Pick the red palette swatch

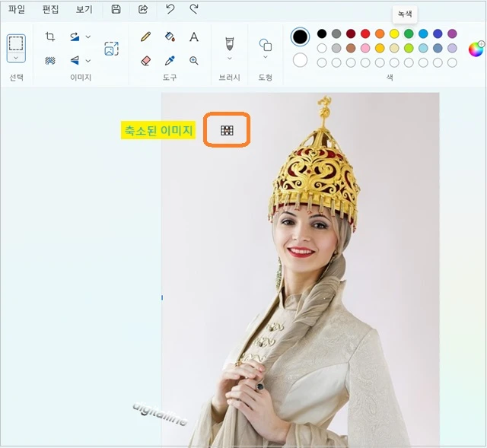pyautogui.click(x=365, y=33)
